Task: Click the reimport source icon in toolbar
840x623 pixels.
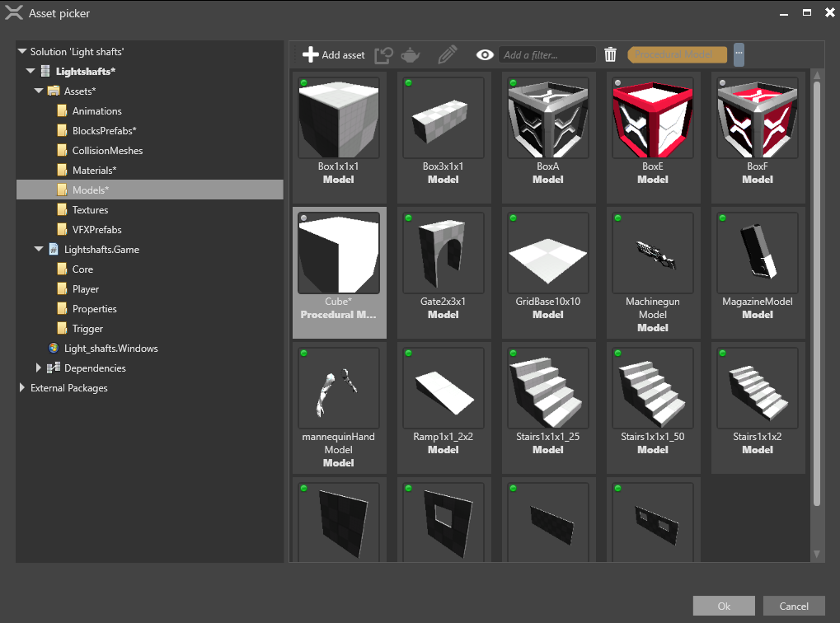Action: tap(383, 55)
